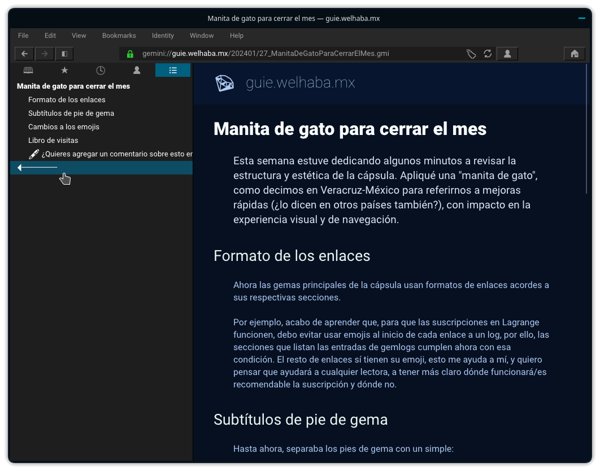Select the page Outline sidebar tab
This screenshot has height=471, width=600.
(x=173, y=71)
